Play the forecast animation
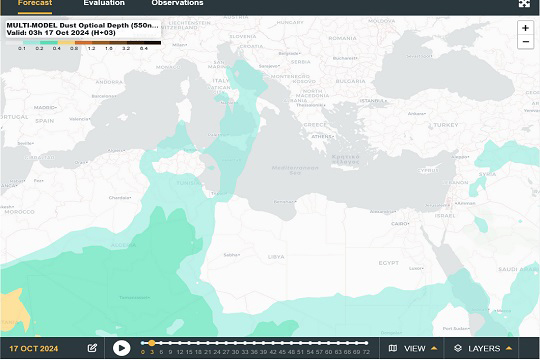The width and height of the screenshot is (540, 360). pos(122,348)
